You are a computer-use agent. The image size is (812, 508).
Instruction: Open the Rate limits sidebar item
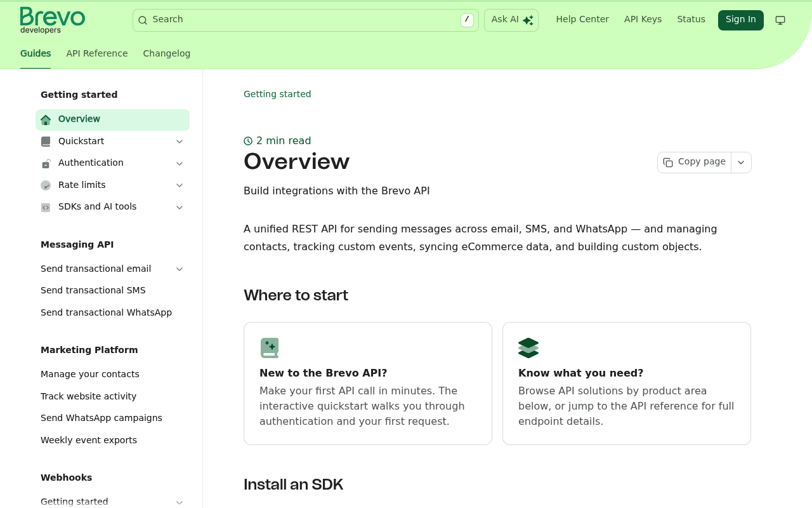tap(112, 185)
